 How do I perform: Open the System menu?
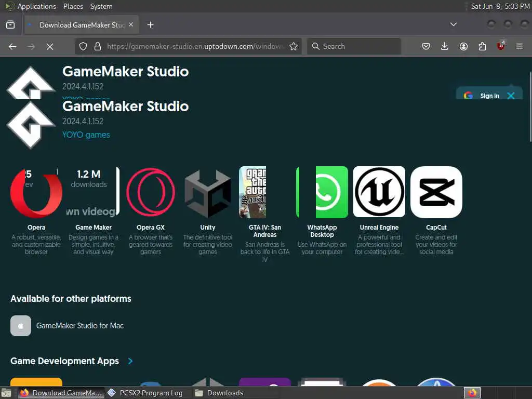click(x=101, y=6)
